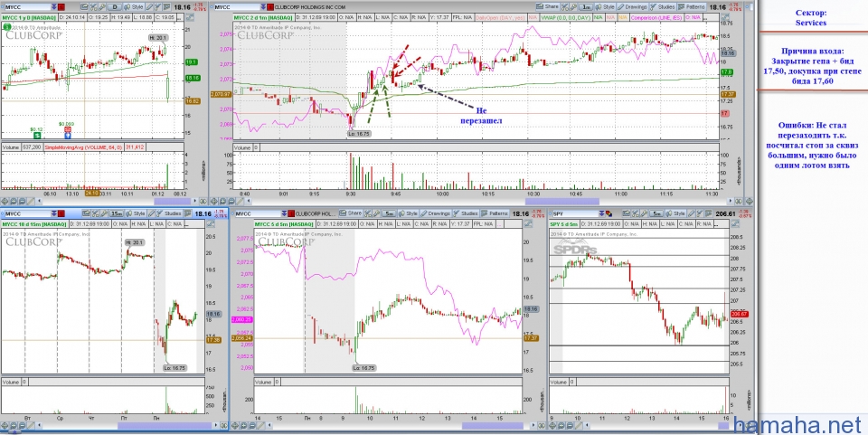Open wrench settings in SPY chart

tap(644, 214)
